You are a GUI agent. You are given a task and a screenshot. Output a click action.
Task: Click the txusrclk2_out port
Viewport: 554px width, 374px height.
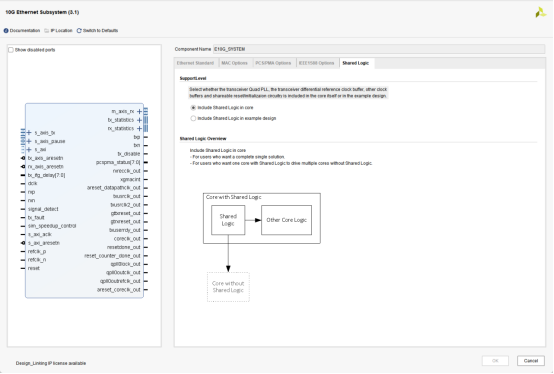[x=125, y=205]
